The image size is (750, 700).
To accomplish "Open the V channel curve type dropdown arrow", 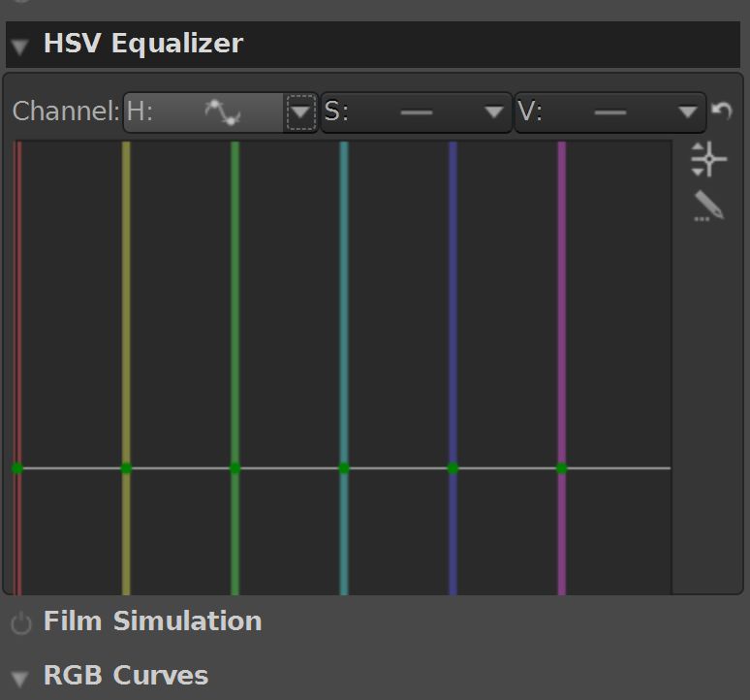I will (x=688, y=112).
